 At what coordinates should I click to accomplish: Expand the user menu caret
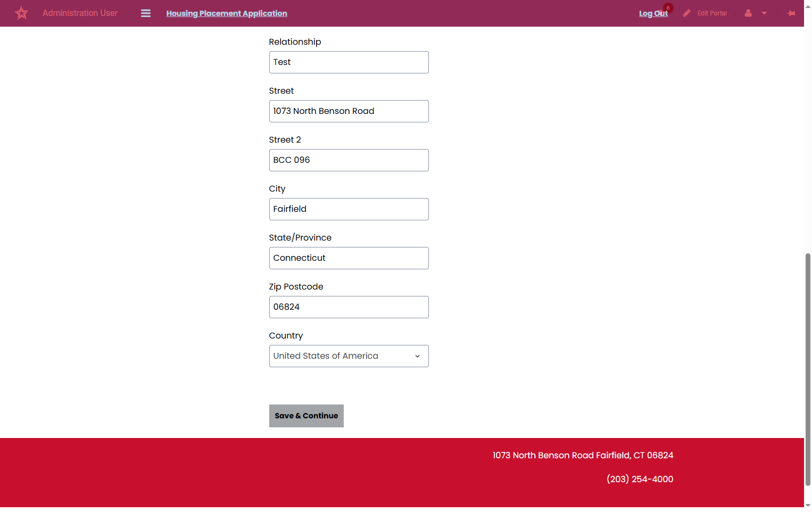764,13
